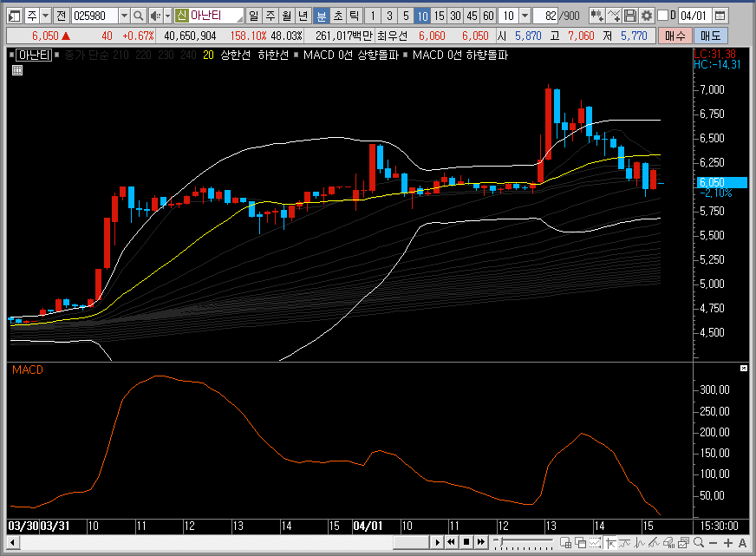The height and width of the screenshot is (556, 756).
Task: Click the tile windows grid icon
Action: [565, 543]
